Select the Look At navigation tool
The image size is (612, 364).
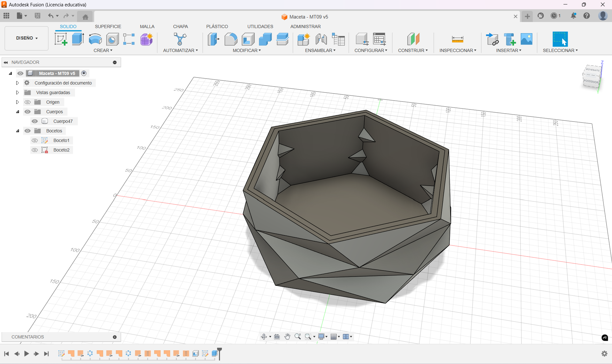[277, 337]
